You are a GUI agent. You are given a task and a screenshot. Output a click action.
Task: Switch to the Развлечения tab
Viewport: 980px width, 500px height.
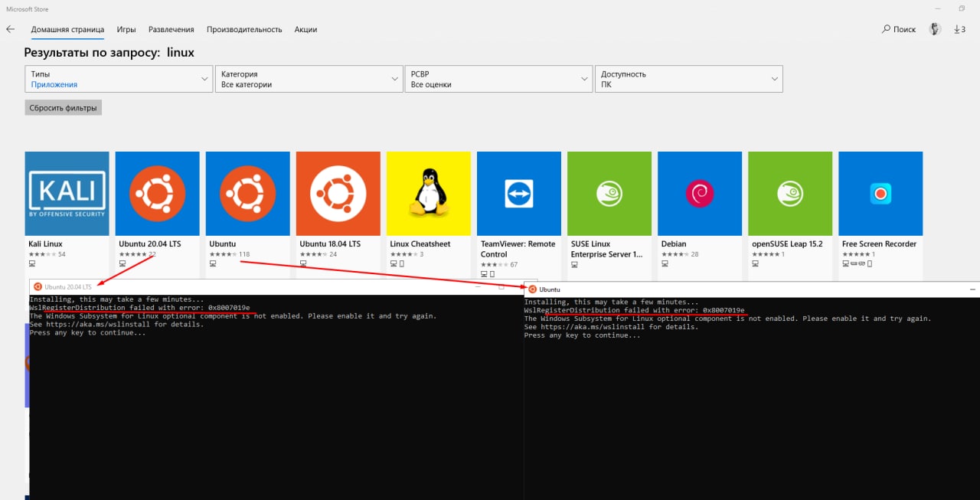(171, 29)
